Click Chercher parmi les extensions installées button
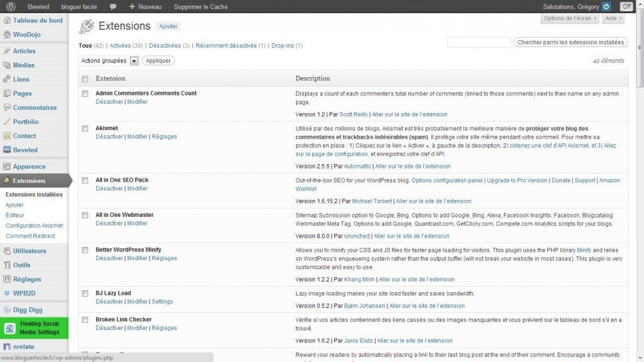This screenshot has width=644, height=362. [x=570, y=42]
